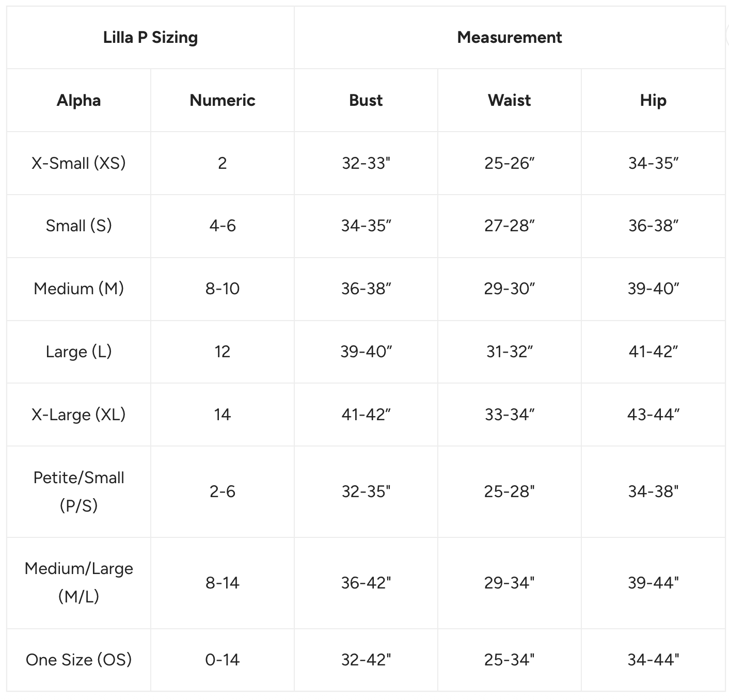729x700 pixels.
Task: Click the Lilla P Sizing header
Action: pyautogui.click(x=150, y=38)
